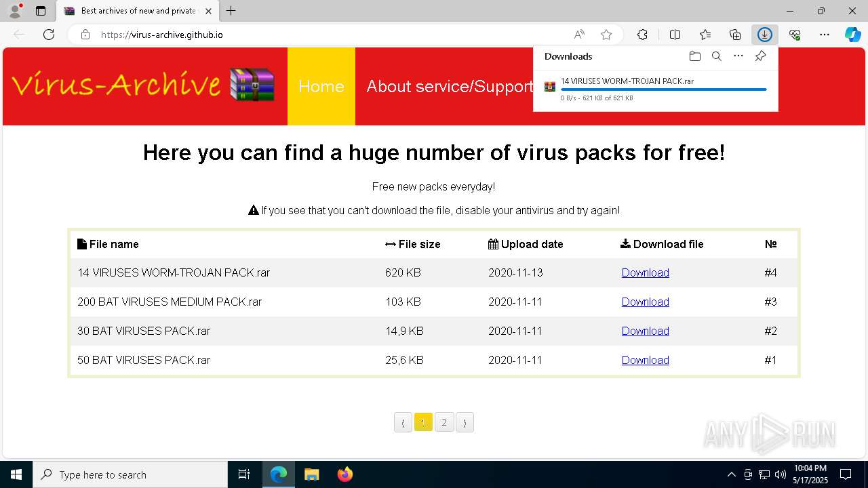The height and width of the screenshot is (488, 868).
Task: Open Edge Settings and more menu
Action: click(x=825, y=35)
